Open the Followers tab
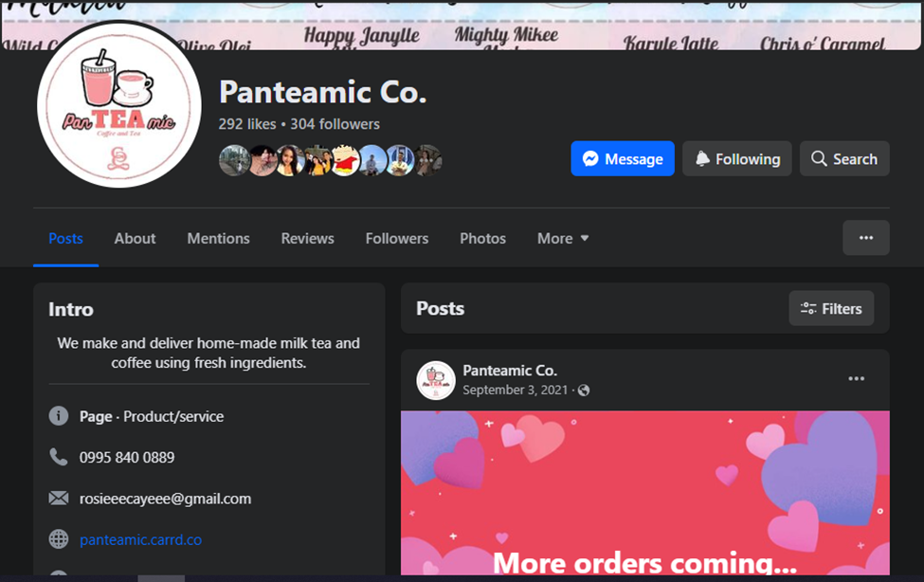This screenshot has width=924, height=582. [x=397, y=238]
